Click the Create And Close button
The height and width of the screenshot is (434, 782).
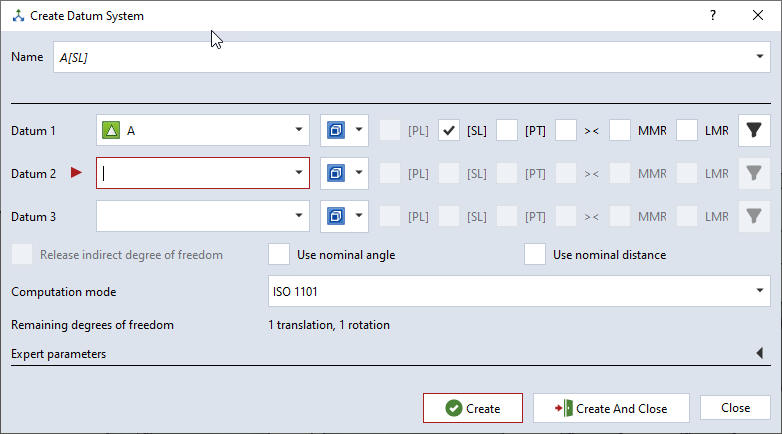[x=611, y=408]
